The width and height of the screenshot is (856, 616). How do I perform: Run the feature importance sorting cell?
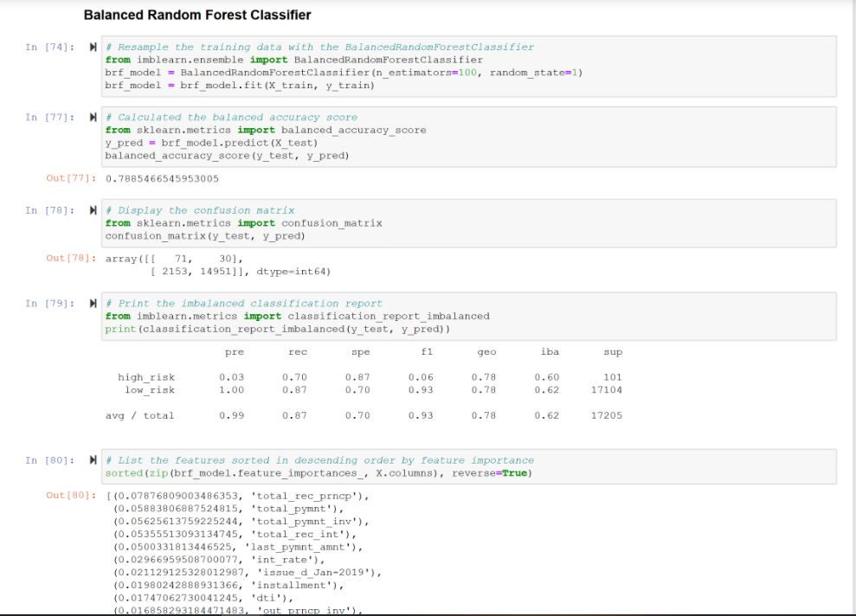(93, 460)
